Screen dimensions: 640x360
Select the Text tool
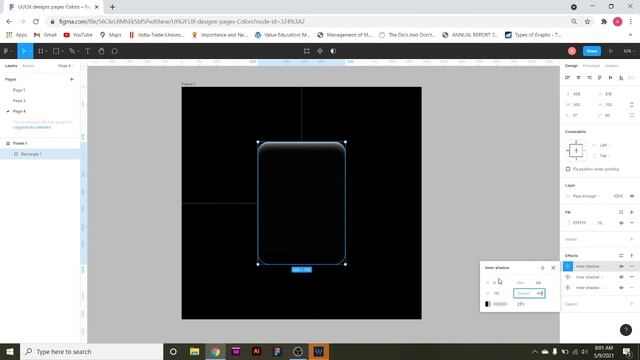pos(87,51)
